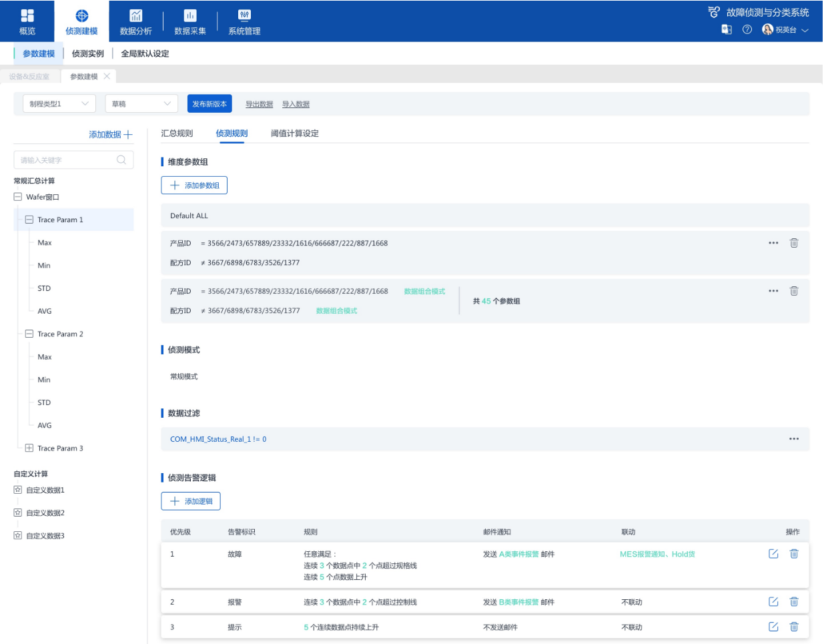
Task: Click the help question mark icon
Action: 747,30
